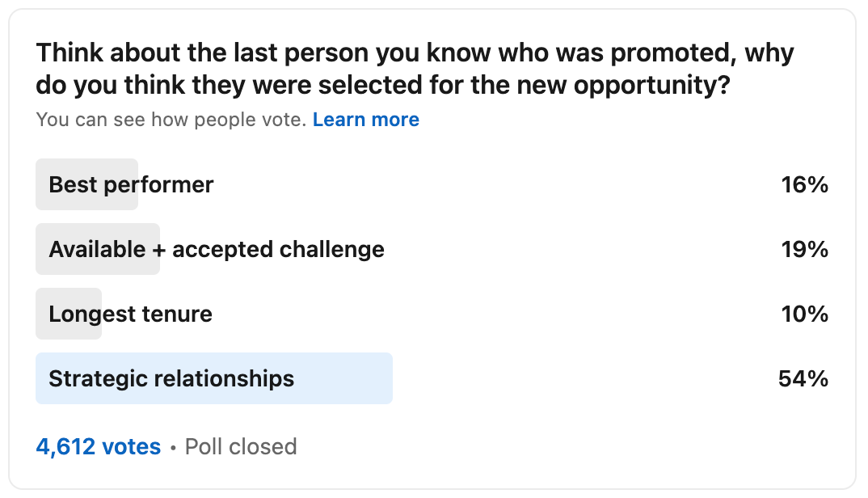
Task: Click the words 'accepted challenge' in second option
Action: coord(279,249)
